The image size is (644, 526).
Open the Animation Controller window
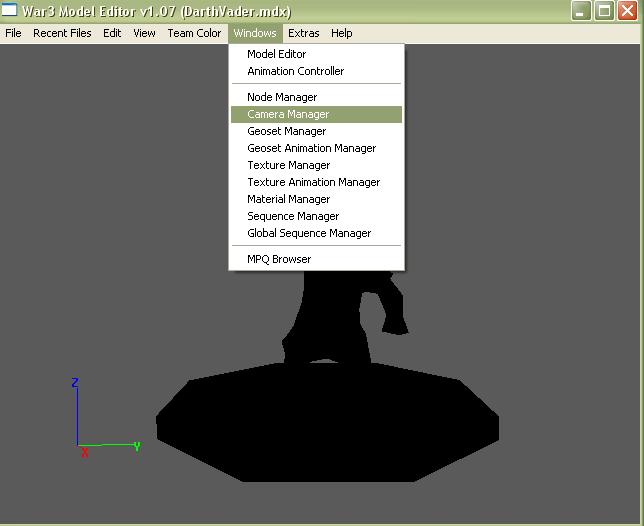(316, 71)
